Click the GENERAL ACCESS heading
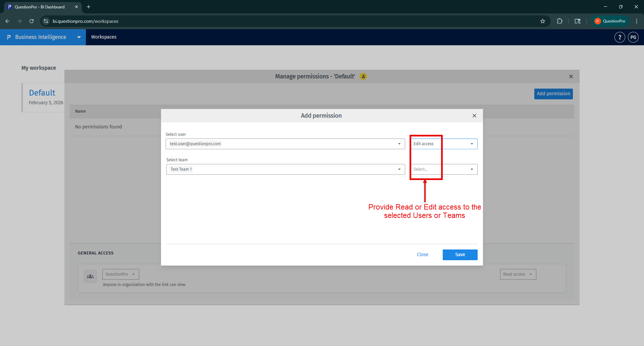Image resolution: width=644 pixels, height=346 pixels. coord(96,253)
